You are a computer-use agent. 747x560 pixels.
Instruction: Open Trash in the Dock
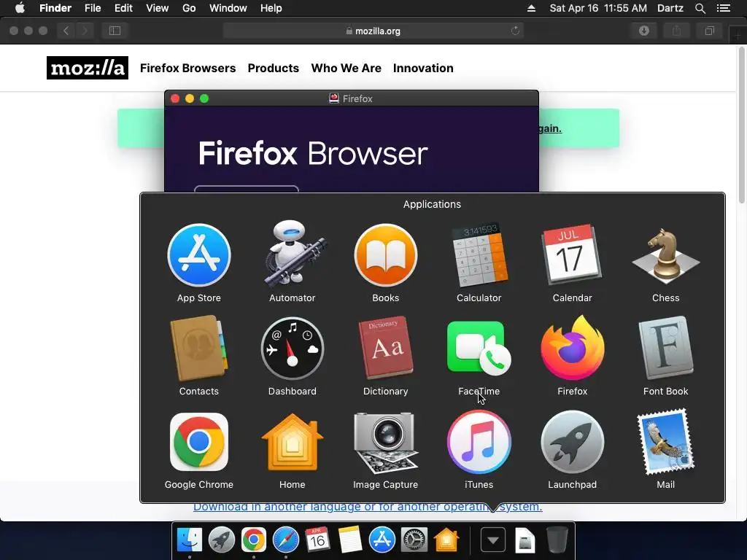pyautogui.click(x=557, y=540)
